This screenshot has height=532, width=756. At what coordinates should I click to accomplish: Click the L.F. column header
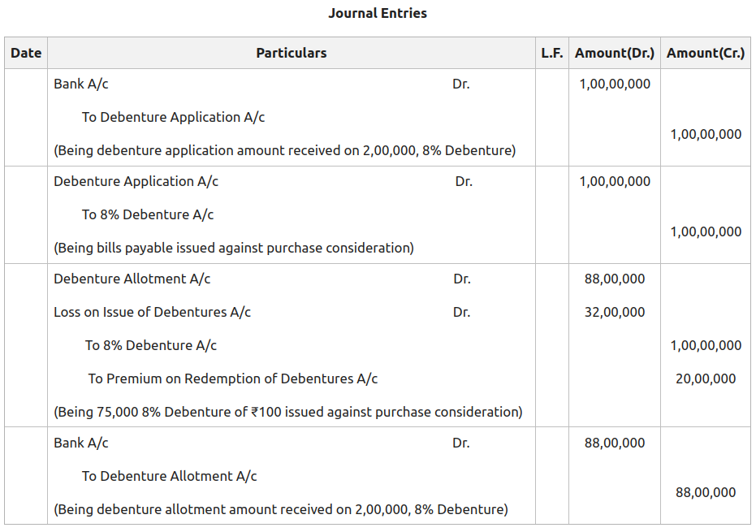(551, 53)
